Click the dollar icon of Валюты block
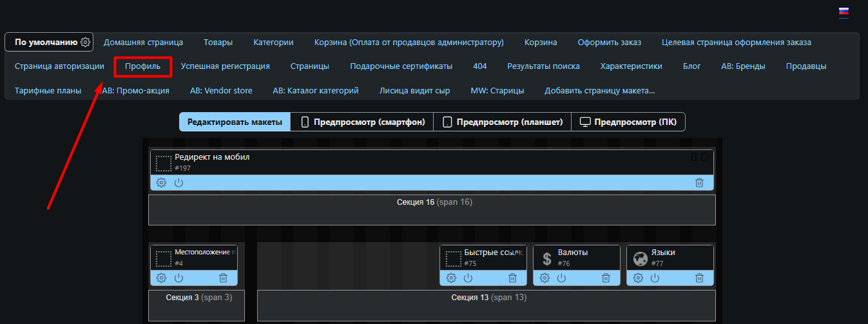 (x=546, y=259)
